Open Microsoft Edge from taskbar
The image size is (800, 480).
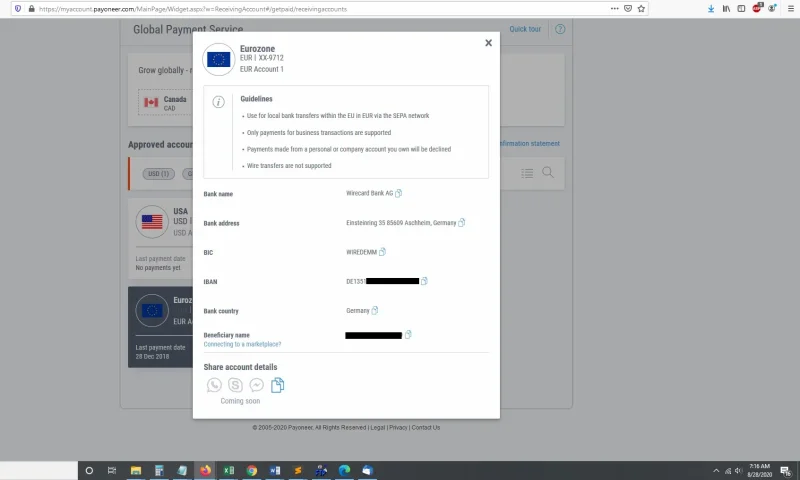coord(344,470)
